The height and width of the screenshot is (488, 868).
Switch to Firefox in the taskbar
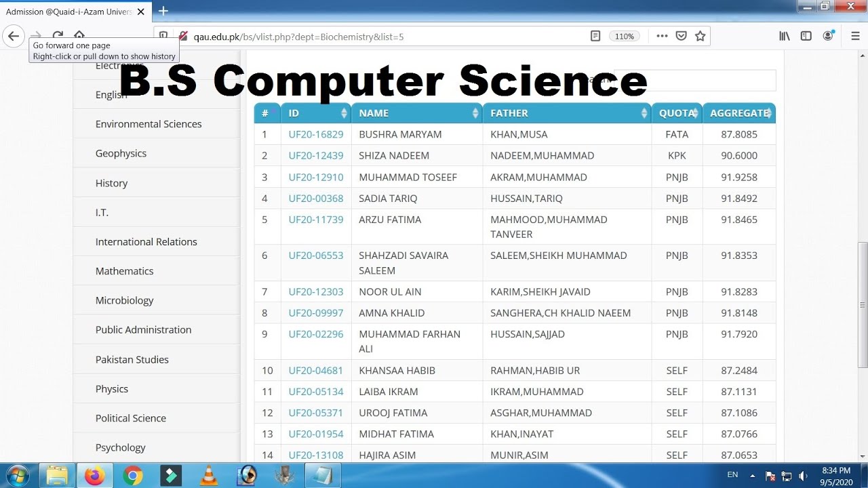coord(95,476)
